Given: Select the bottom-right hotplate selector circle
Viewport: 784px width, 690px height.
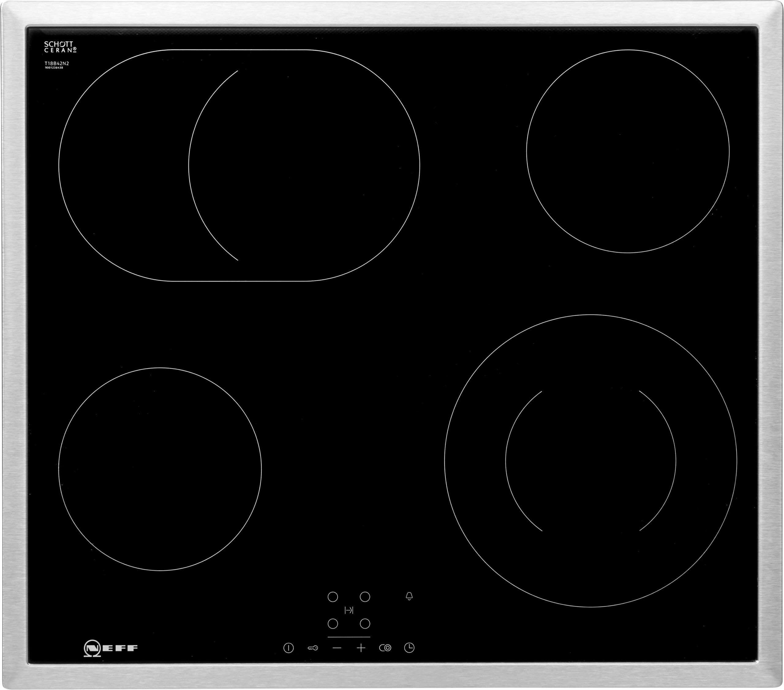Looking at the screenshot, I should coord(365,624).
